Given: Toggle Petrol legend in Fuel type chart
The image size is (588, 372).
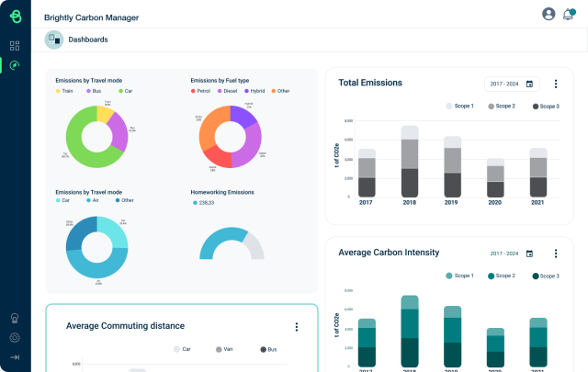Looking at the screenshot, I should pyautogui.click(x=200, y=91).
